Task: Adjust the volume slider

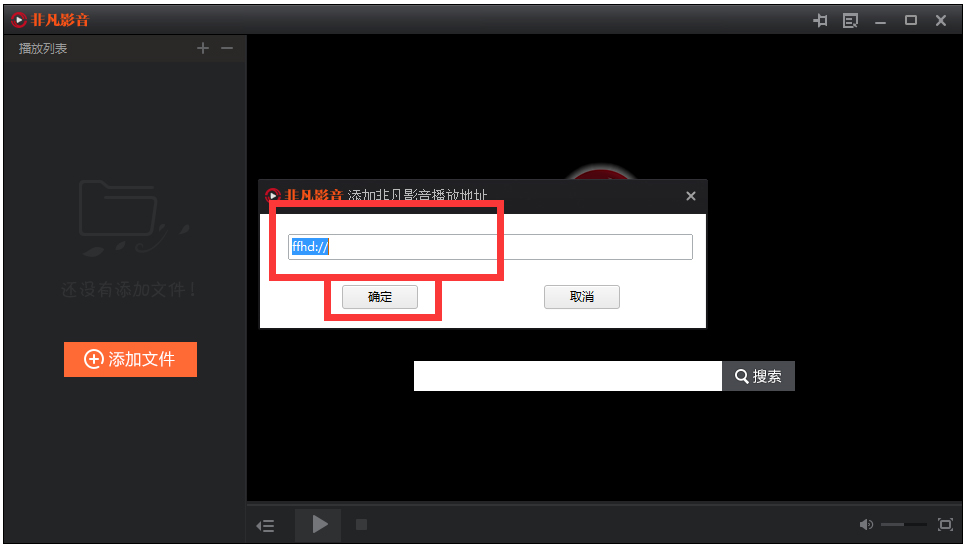Action: 903,525
